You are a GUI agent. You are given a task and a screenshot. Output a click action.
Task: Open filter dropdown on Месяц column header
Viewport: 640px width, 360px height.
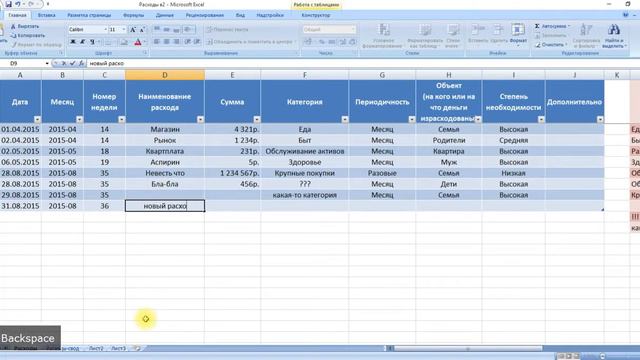click(79, 120)
